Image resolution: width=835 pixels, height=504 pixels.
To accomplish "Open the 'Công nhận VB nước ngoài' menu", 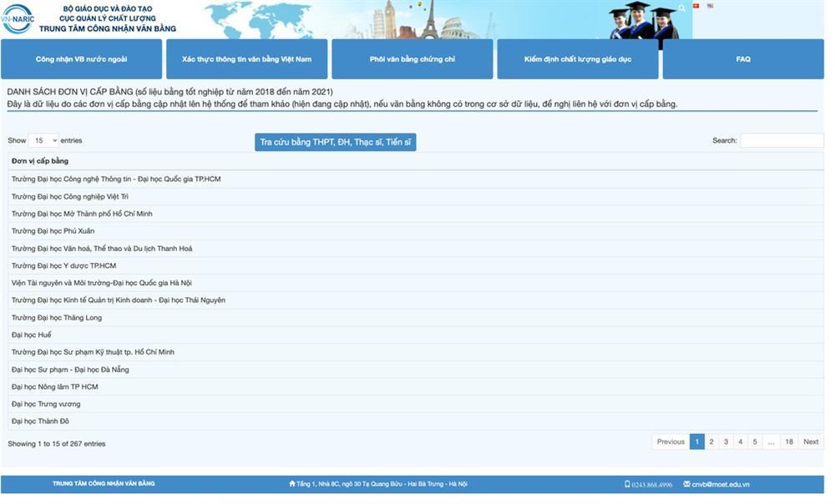I will tap(81, 59).
